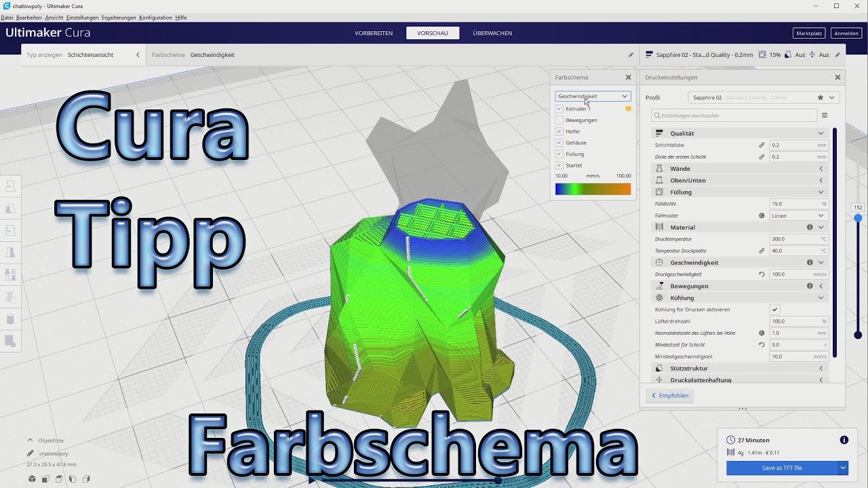Open the settings visibility hamburger menu

click(825, 115)
